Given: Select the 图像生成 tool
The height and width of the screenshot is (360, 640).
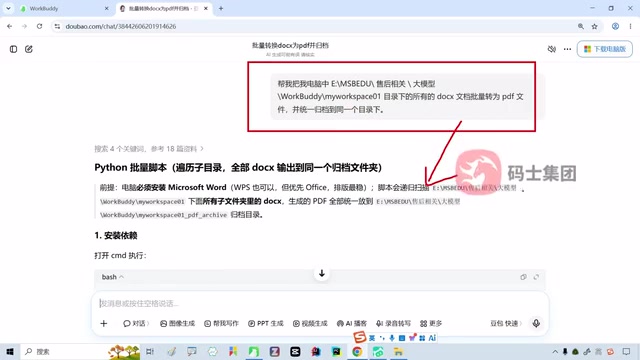Looking at the screenshot, I should pyautogui.click(x=177, y=323).
